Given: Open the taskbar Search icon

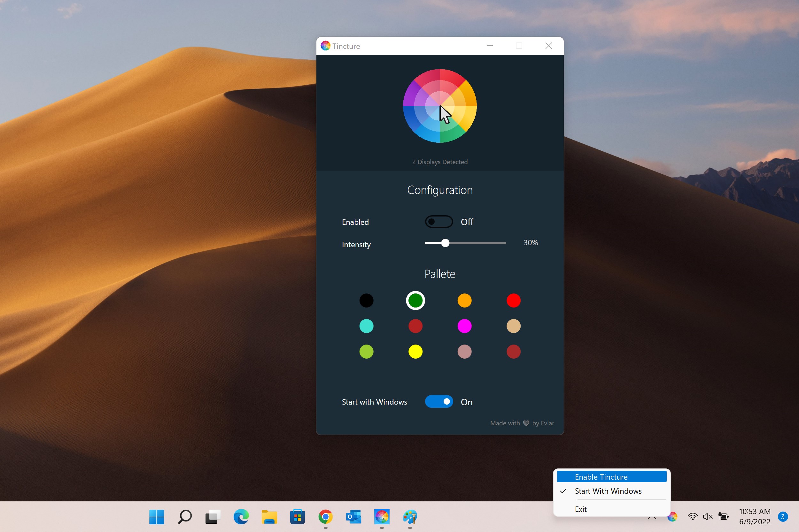Looking at the screenshot, I should click(185, 517).
